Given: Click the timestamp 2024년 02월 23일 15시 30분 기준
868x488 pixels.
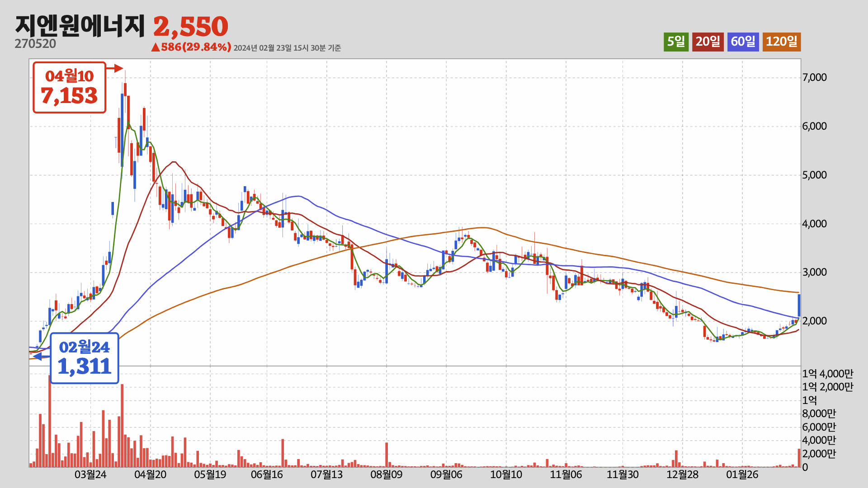Looking at the screenshot, I should click(x=287, y=48).
